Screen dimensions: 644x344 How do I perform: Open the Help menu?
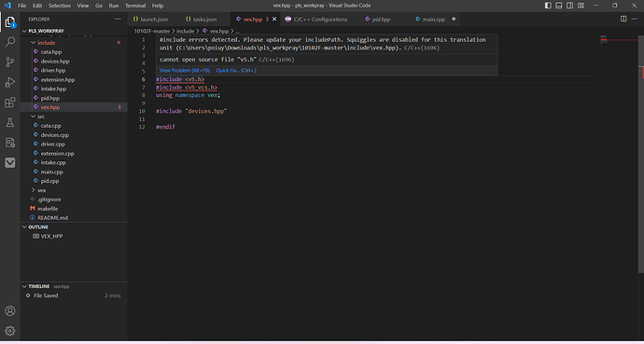[158, 6]
